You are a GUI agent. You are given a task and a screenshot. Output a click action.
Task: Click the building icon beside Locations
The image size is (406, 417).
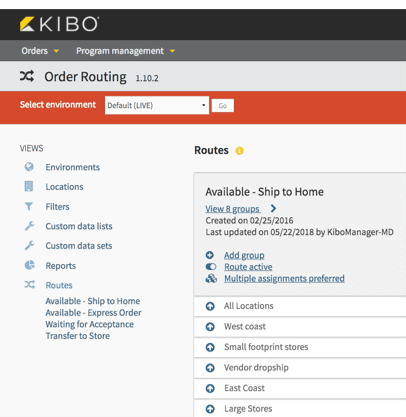click(x=29, y=186)
